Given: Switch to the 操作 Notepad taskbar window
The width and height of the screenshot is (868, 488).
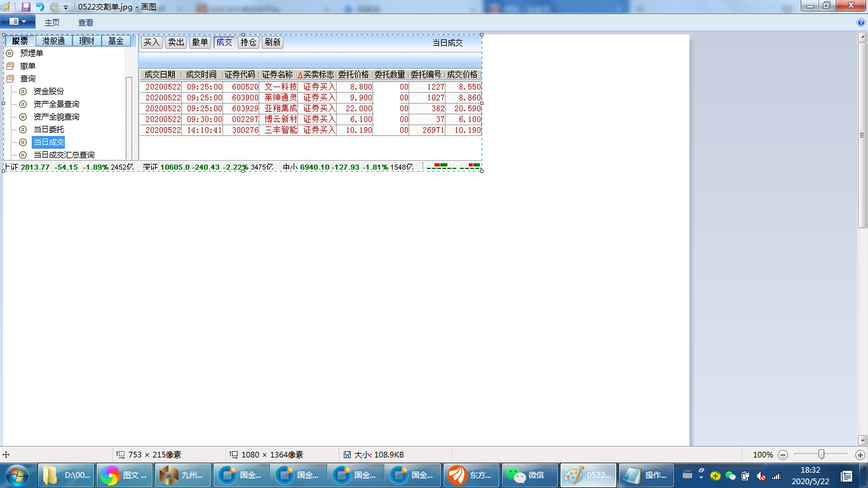Looking at the screenshot, I should tap(646, 475).
